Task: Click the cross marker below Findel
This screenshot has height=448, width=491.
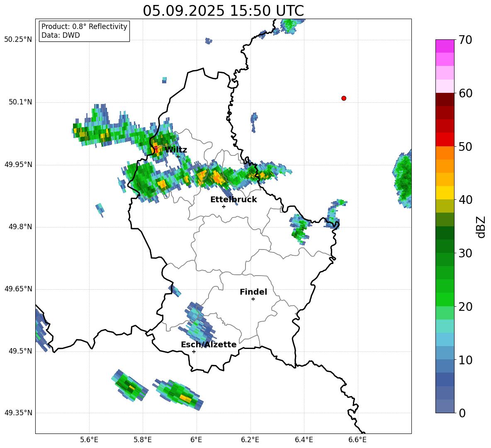Action: (x=253, y=299)
